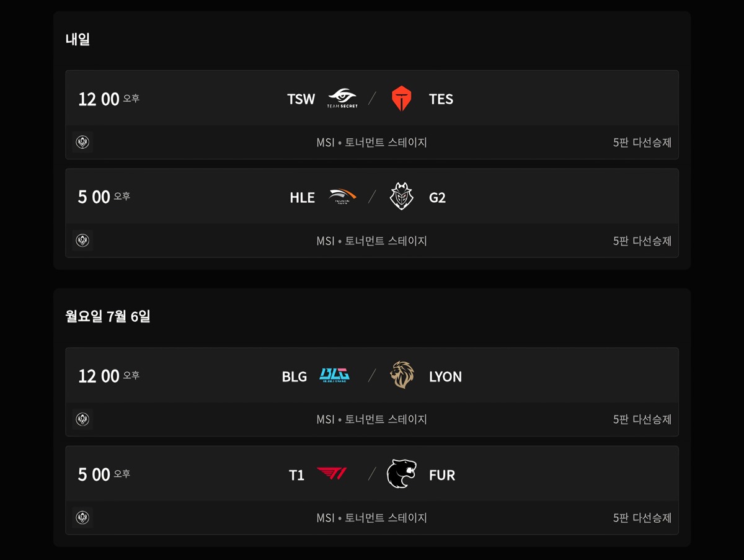Click the FURIA panther logo
This screenshot has height=560, width=744.
402,474
